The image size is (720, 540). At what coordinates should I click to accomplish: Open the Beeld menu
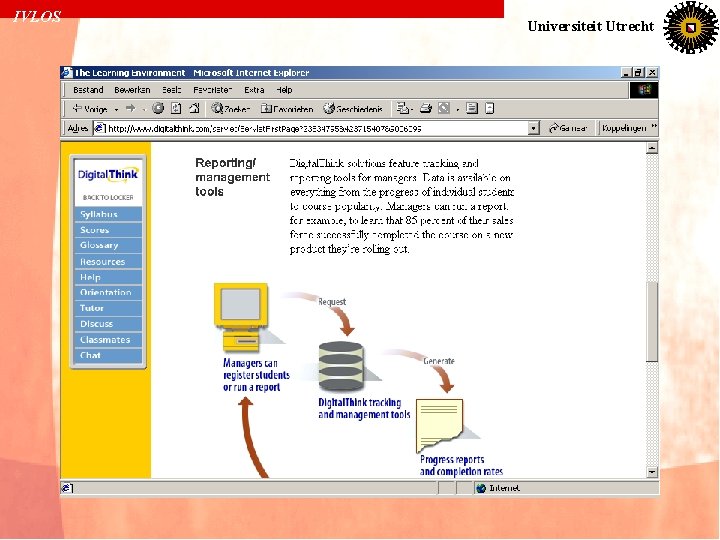point(172,90)
